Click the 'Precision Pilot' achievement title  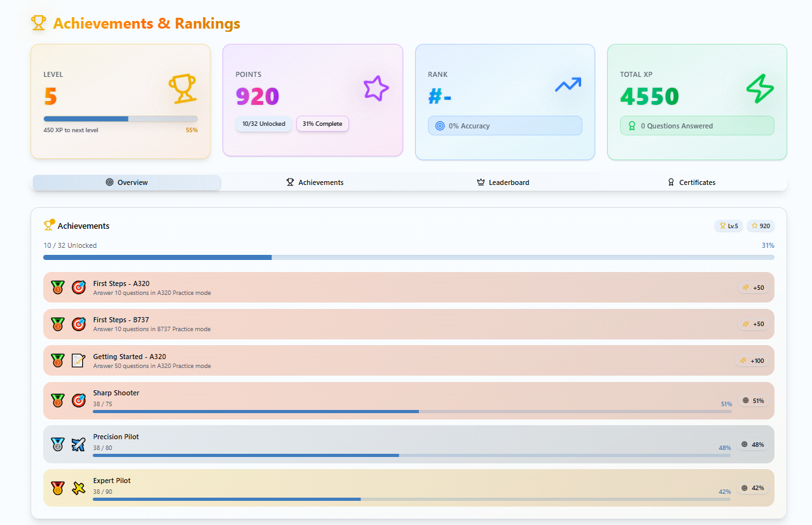116,437
